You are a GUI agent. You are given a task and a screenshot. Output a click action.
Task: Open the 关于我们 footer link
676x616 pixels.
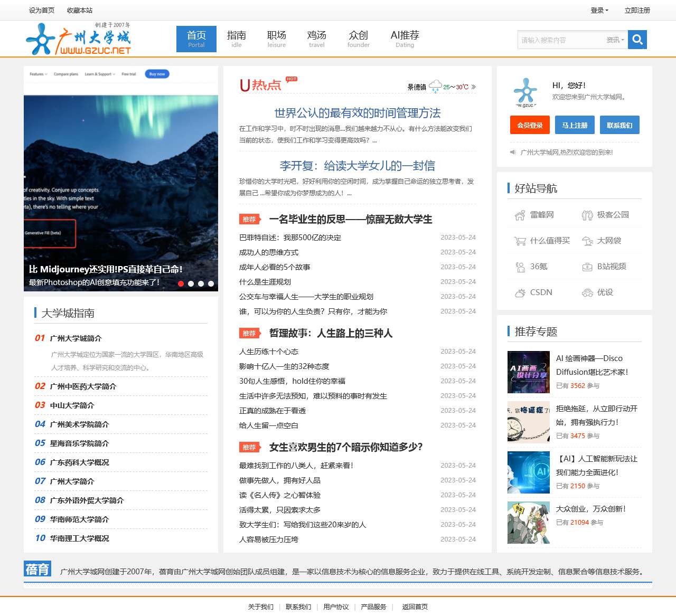tap(261, 607)
